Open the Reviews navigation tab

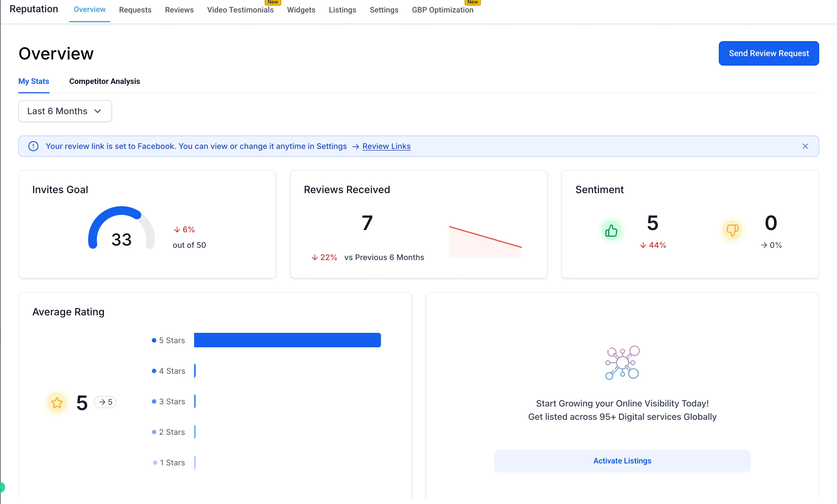tap(179, 10)
